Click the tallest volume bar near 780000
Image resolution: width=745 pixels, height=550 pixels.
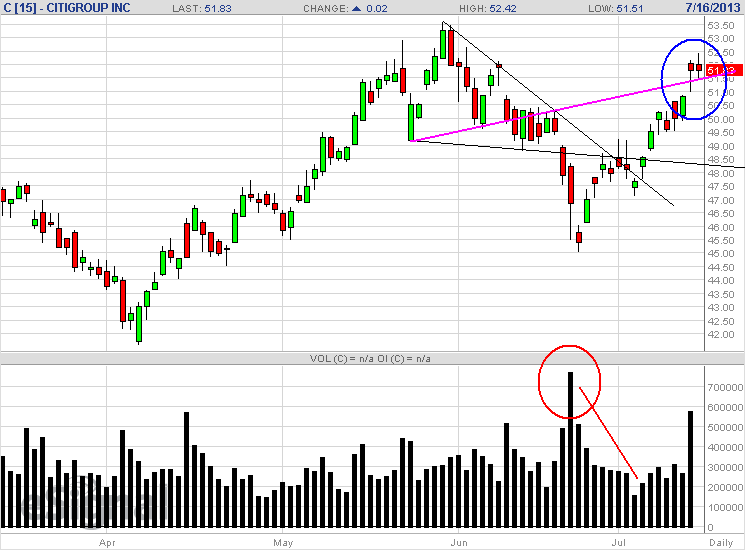571,450
